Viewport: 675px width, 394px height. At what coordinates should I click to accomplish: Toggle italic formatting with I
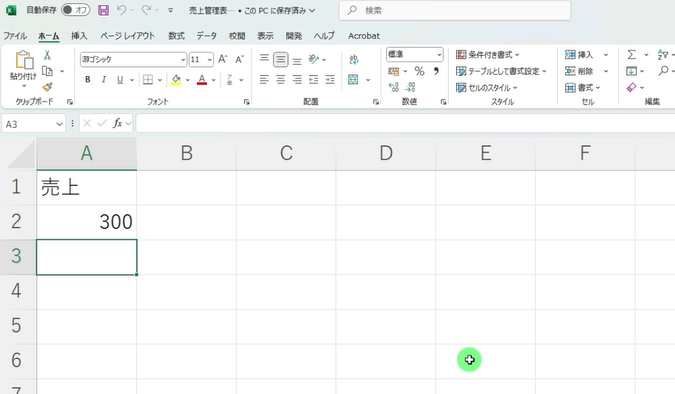pos(104,80)
